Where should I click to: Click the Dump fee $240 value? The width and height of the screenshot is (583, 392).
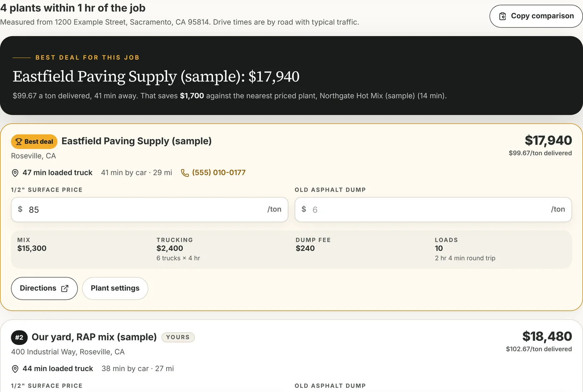pos(305,248)
